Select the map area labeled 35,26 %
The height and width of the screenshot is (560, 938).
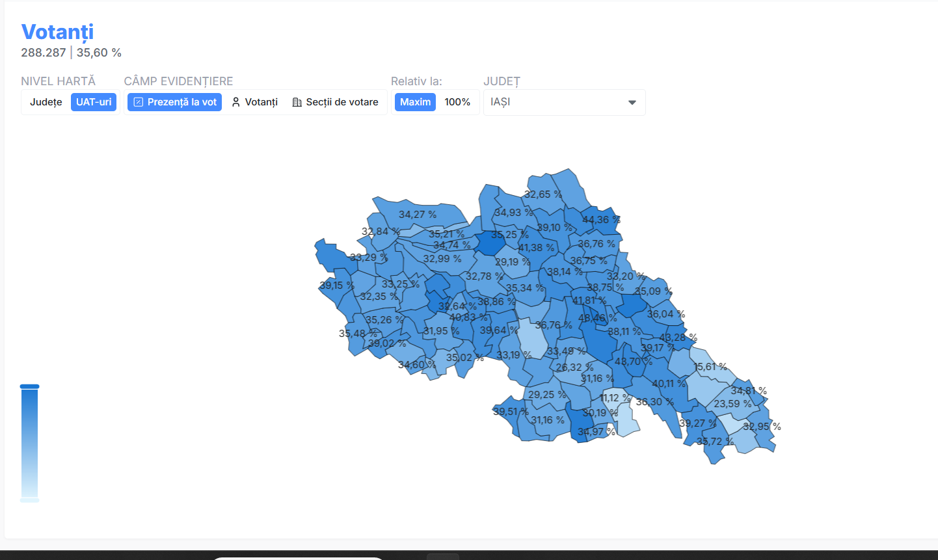[384, 320]
